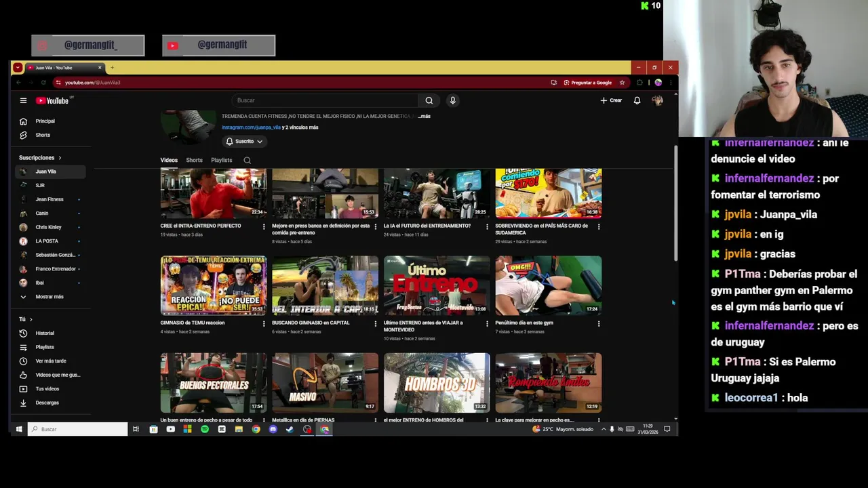868x488 pixels.
Task: Open Steam from the taskbar
Action: click(290, 429)
